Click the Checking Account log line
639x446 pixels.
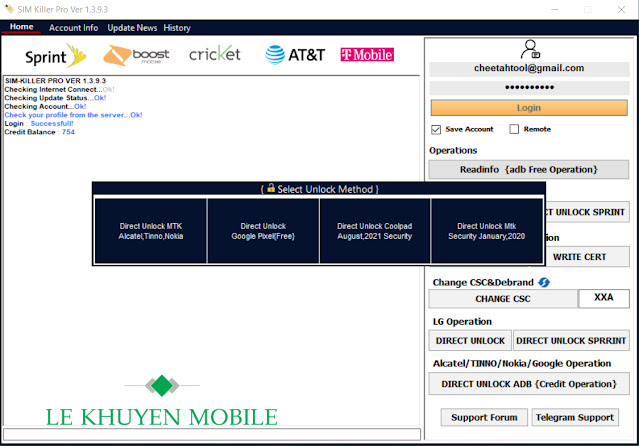pyautogui.click(x=45, y=106)
